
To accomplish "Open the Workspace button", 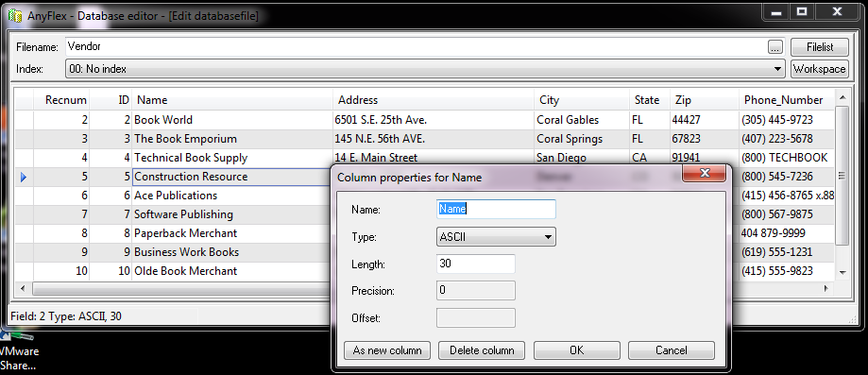I will 819,69.
